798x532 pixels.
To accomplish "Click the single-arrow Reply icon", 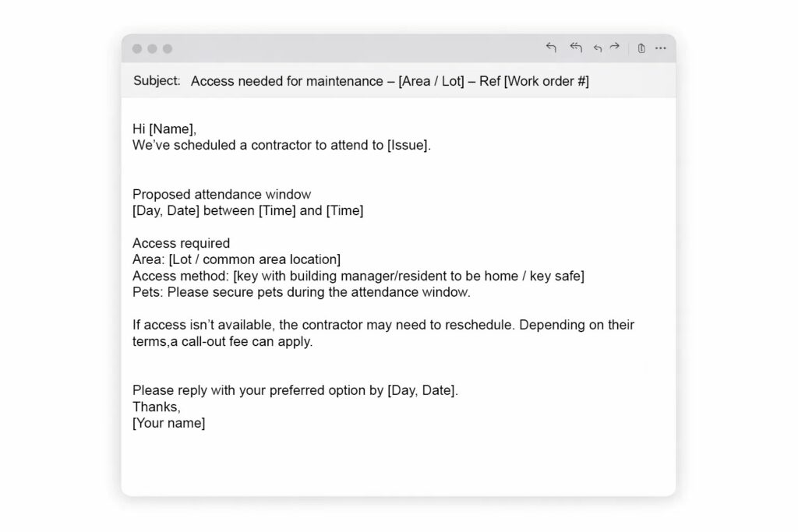I will tap(551, 48).
